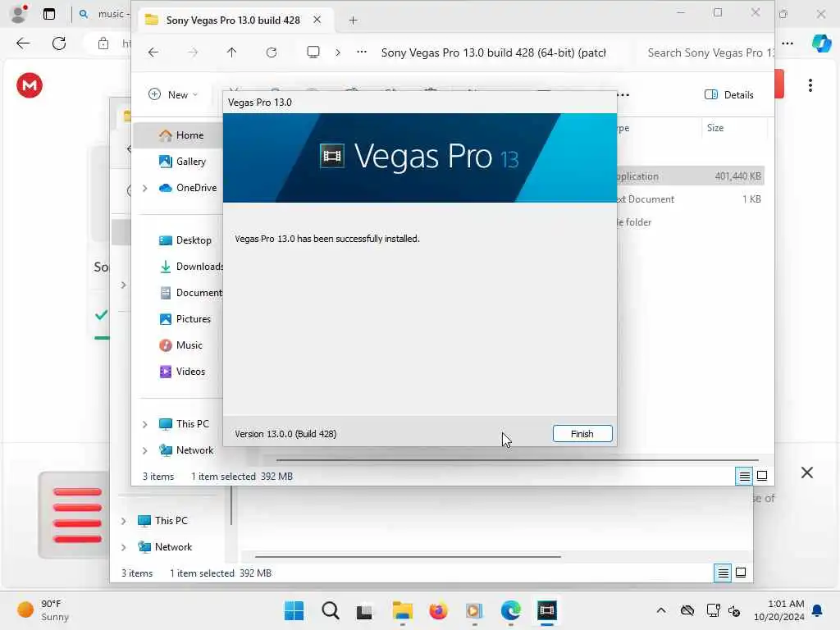Expand the OneDrive tree node
This screenshot has height=630, width=840.
click(144, 188)
